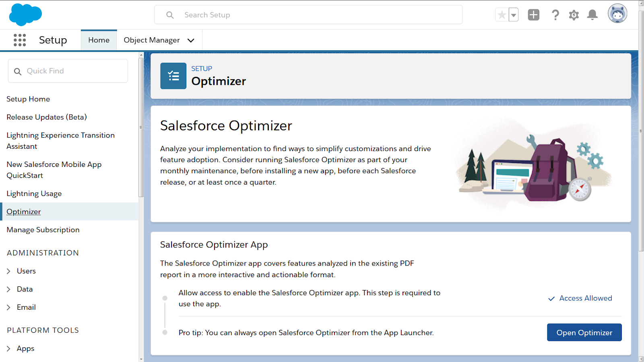Screen dimensions: 644x362
Task: Open the Setup gear menu
Action: click(x=574, y=15)
